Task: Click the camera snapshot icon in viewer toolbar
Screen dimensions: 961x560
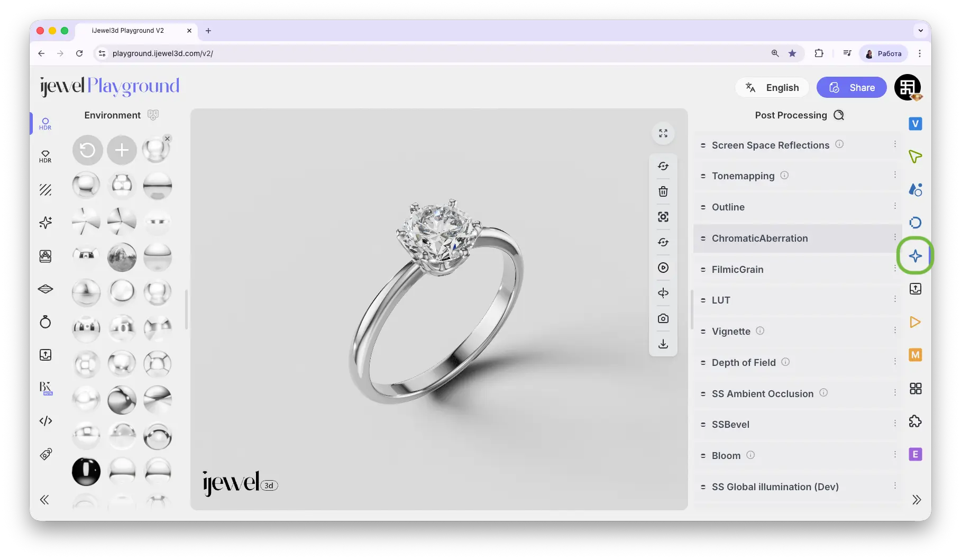Action: pos(663,318)
